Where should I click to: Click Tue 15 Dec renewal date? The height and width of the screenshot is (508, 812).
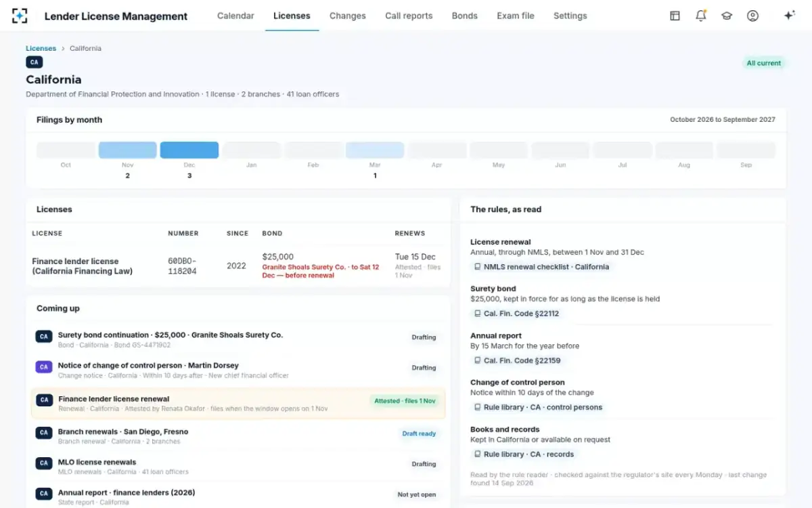coord(415,257)
